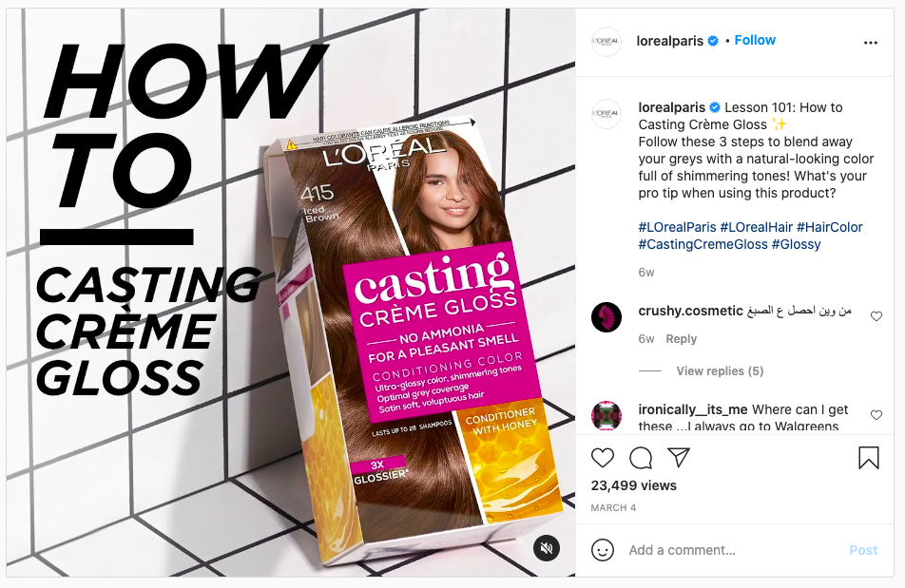Open comment bubble icon below post
Image resolution: width=905 pixels, height=588 pixels.
tap(641, 458)
